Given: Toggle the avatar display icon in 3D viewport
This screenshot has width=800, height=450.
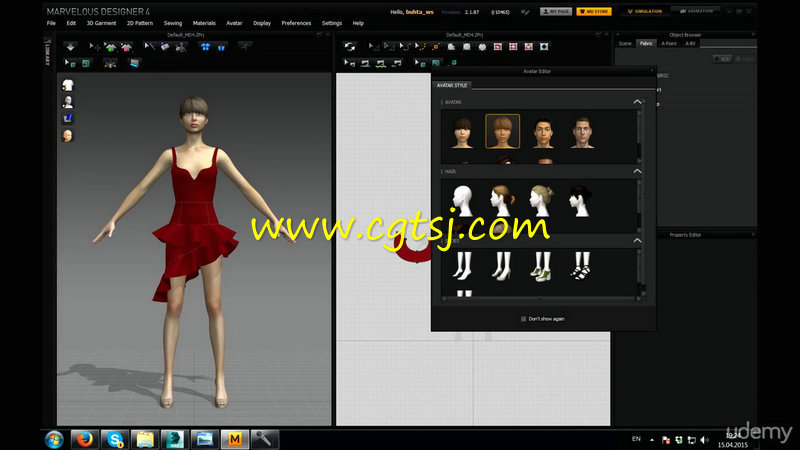Looking at the screenshot, I should [68, 102].
